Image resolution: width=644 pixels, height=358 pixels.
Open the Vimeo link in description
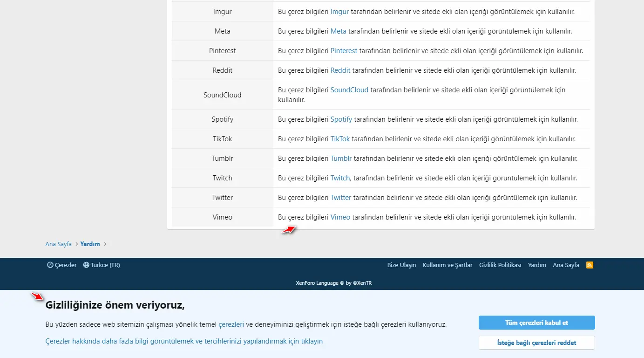click(x=340, y=217)
